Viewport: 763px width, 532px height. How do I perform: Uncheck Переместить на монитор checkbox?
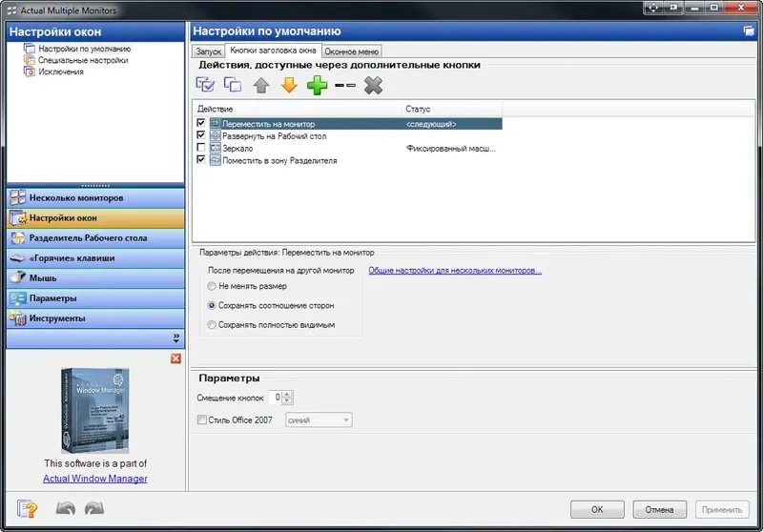pyautogui.click(x=201, y=123)
